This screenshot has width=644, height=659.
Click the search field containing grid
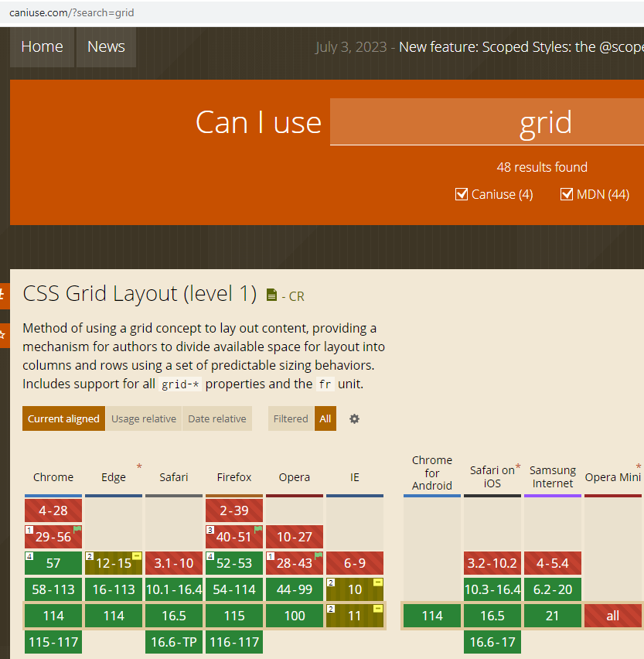click(487, 122)
